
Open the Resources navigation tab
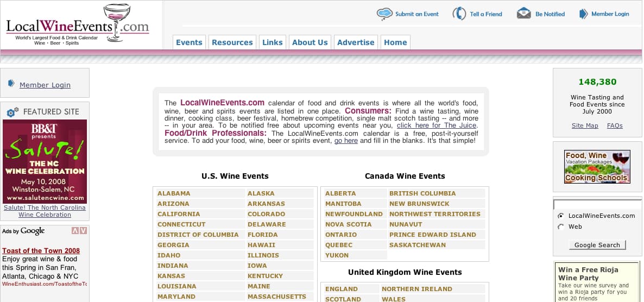232,42
